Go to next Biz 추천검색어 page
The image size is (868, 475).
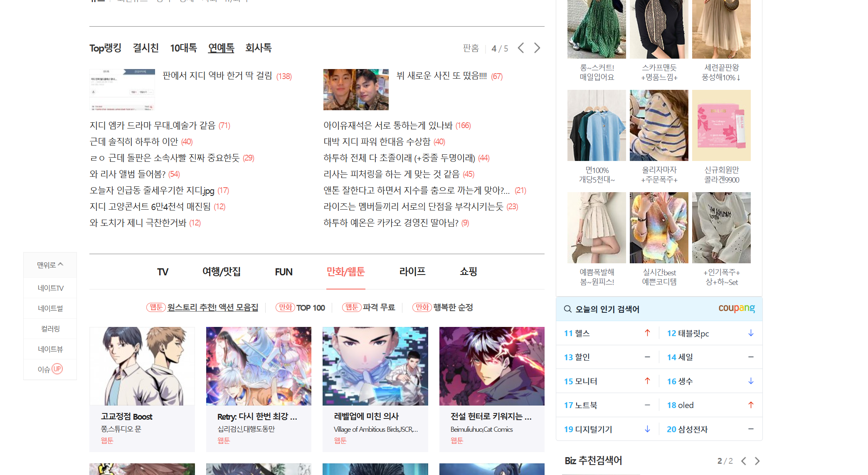click(x=757, y=461)
